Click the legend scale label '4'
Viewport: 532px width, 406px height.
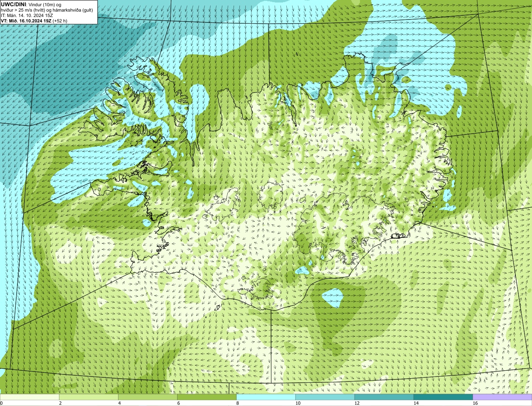pos(120,403)
